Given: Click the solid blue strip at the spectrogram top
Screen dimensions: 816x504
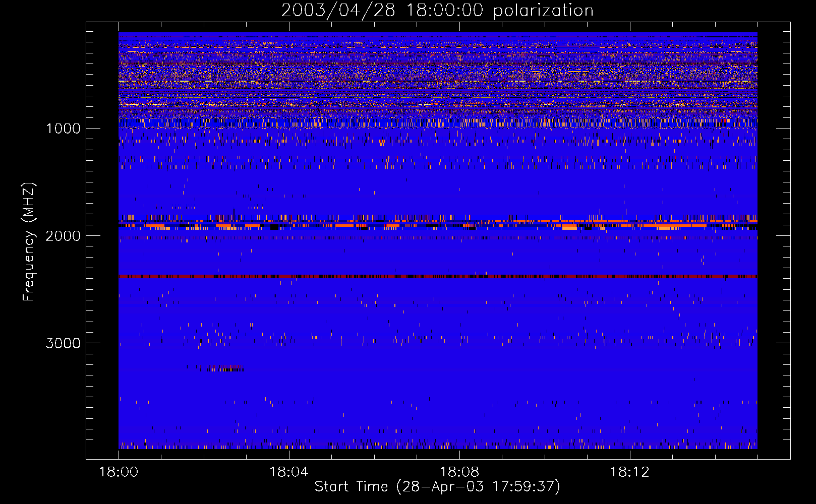Looking at the screenshot, I should click(438, 34).
